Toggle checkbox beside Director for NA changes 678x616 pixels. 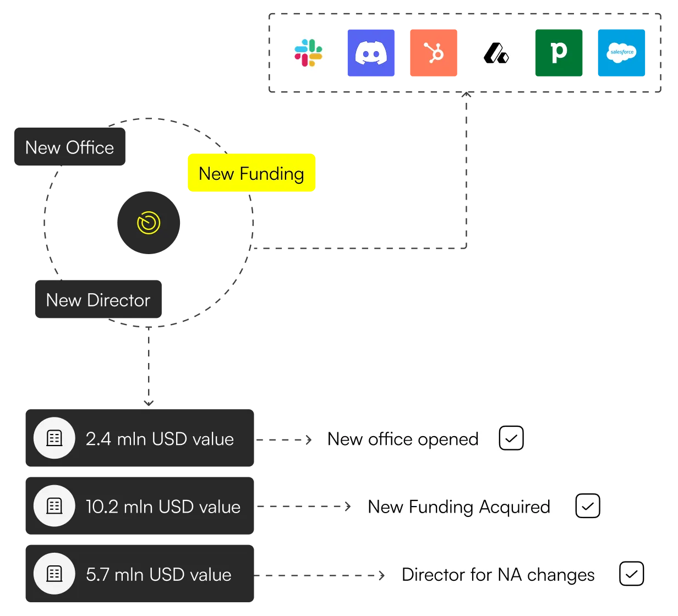632,574
